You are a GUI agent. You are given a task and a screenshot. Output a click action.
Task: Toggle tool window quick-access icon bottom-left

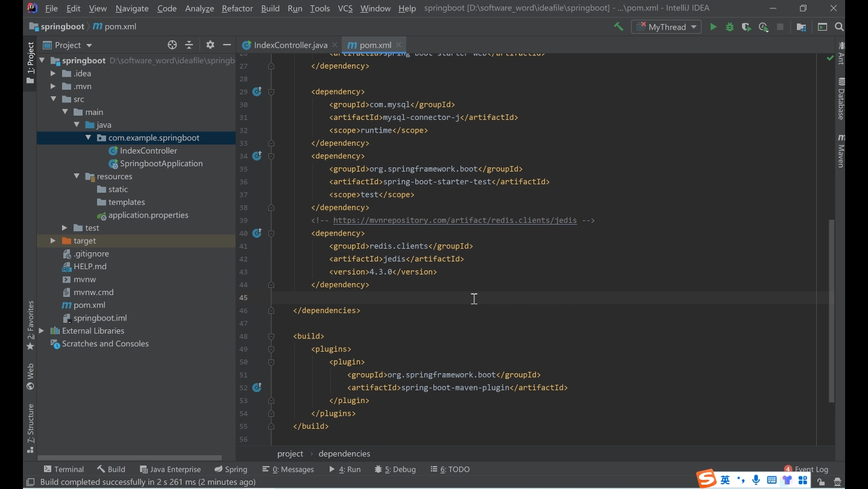(30, 482)
